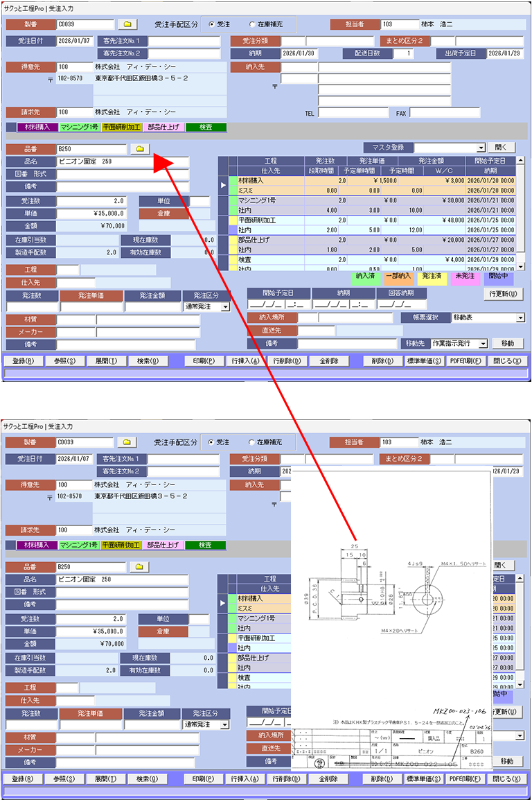Click folder icon beside 製番 in upper window
This screenshot has width=532, height=804.
point(127,24)
